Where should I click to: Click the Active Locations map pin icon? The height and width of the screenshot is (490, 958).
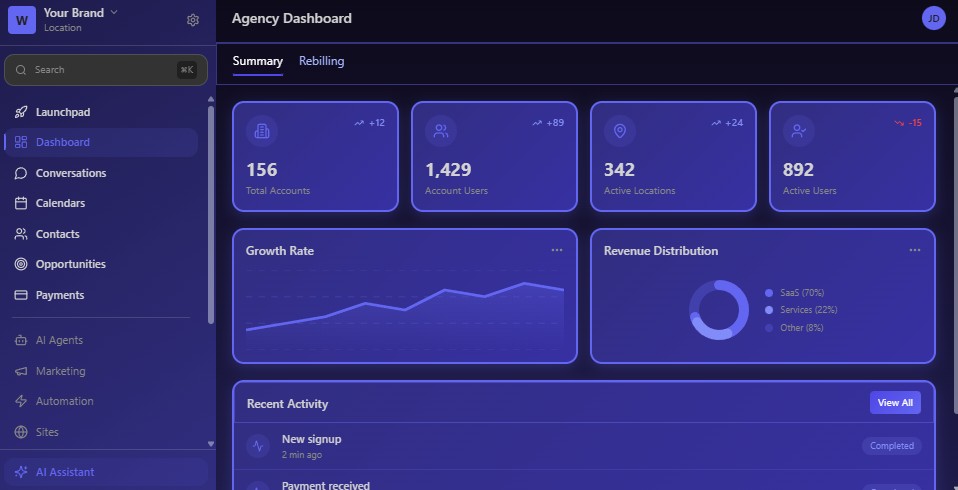click(x=620, y=131)
